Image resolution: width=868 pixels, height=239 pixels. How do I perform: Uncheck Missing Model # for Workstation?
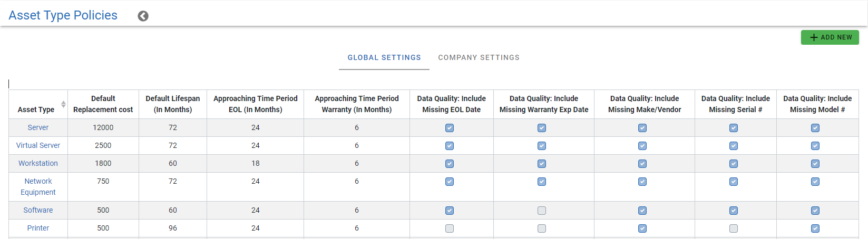tap(815, 164)
